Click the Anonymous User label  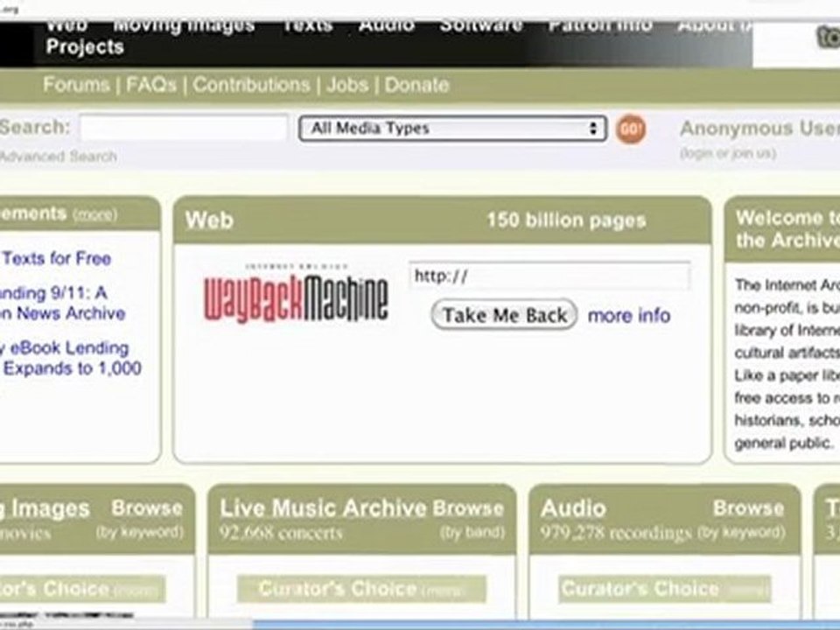[x=759, y=129]
